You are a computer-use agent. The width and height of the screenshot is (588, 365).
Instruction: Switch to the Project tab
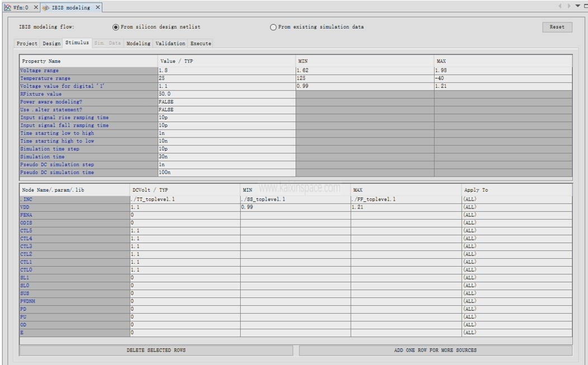click(27, 43)
